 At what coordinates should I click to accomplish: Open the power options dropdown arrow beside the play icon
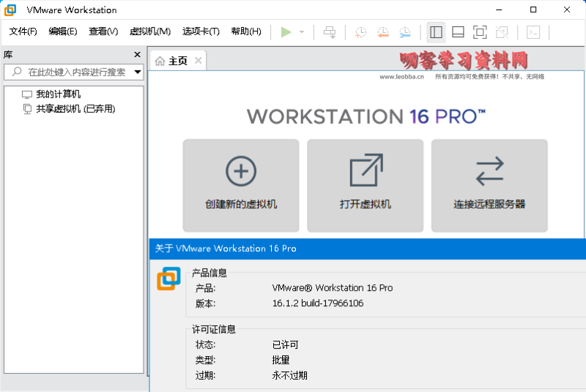click(x=302, y=32)
